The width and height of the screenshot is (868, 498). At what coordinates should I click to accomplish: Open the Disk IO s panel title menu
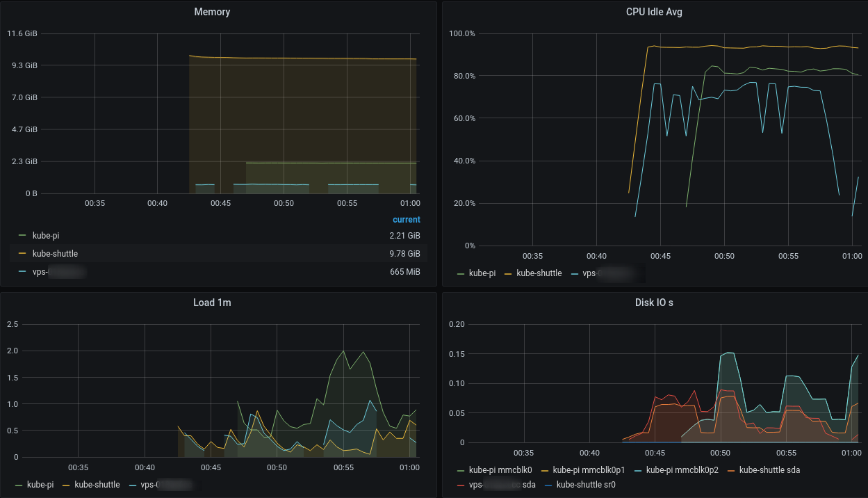pos(654,302)
